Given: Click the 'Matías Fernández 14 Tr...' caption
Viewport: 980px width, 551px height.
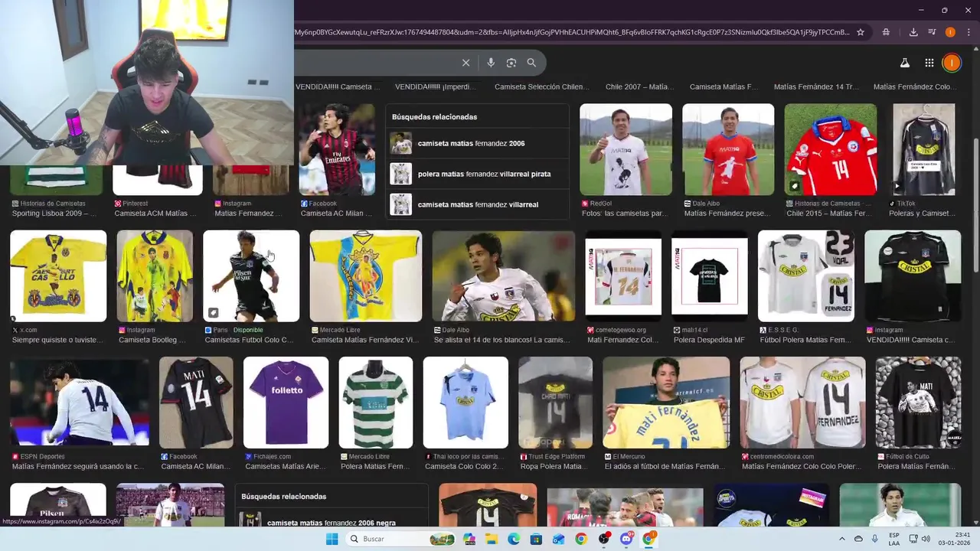Looking at the screenshot, I should point(816,87).
